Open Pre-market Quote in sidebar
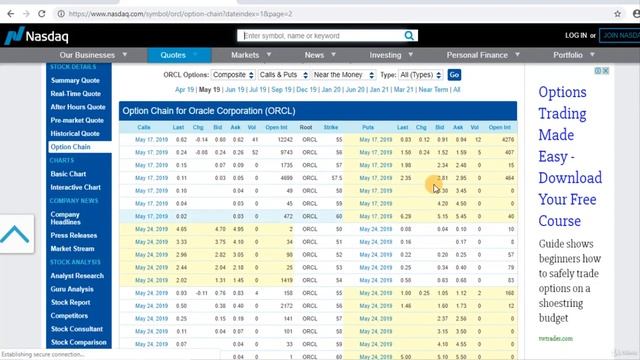Screen dimensions: 640x360 pyautogui.click(x=77, y=120)
